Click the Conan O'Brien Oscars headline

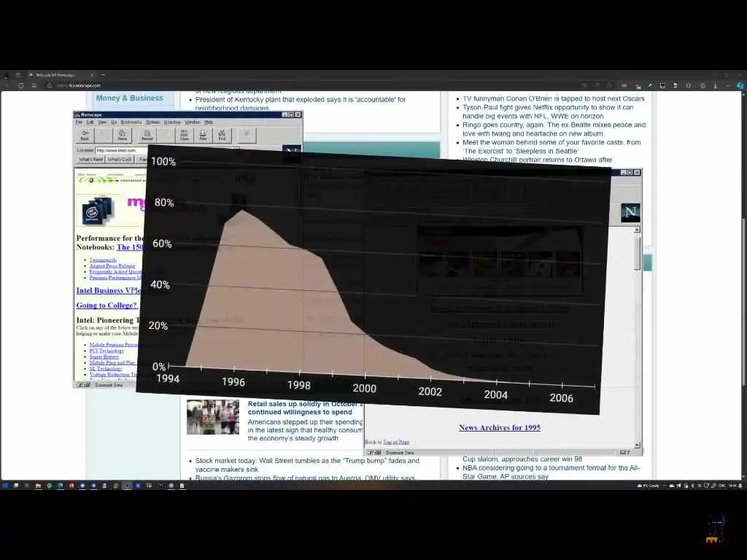click(554, 98)
